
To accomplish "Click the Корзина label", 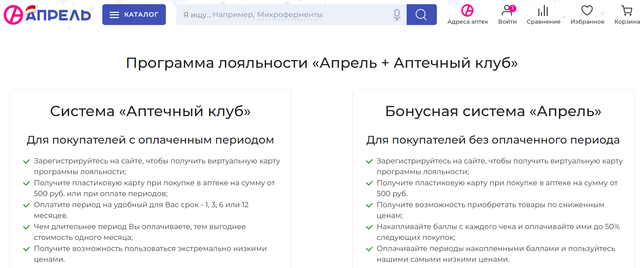I will (x=627, y=22).
